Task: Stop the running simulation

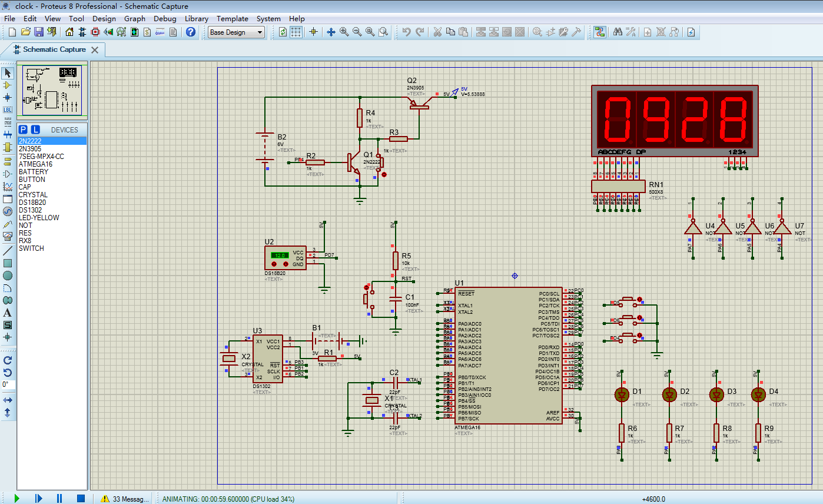Action: [81, 499]
